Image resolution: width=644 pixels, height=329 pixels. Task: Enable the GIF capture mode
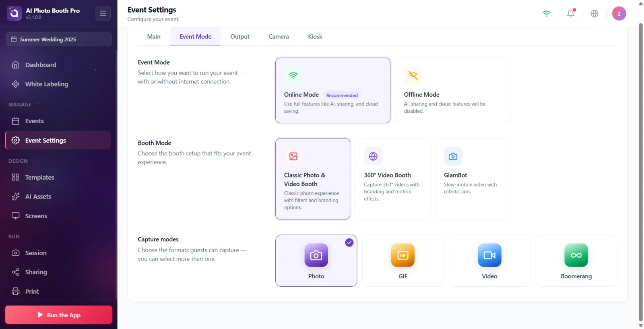click(x=403, y=261)
